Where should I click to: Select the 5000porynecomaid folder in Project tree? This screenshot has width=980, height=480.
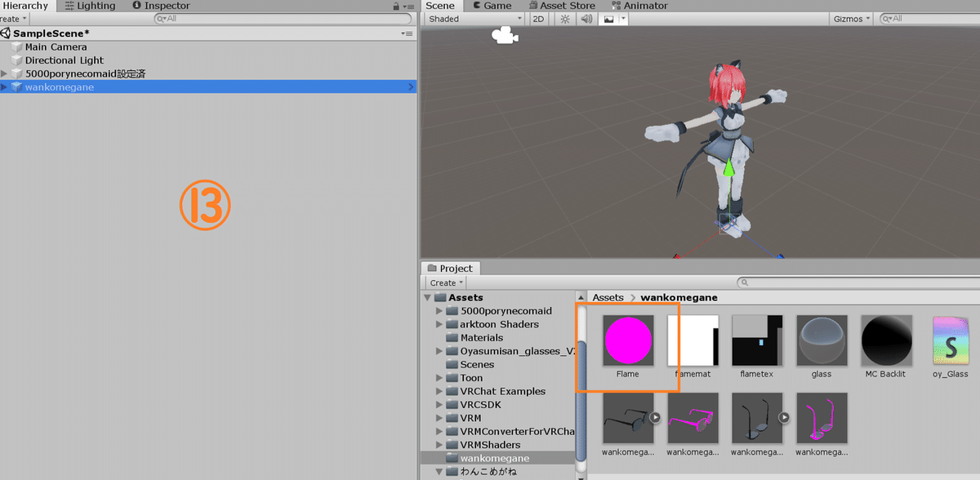pos(506,311)
